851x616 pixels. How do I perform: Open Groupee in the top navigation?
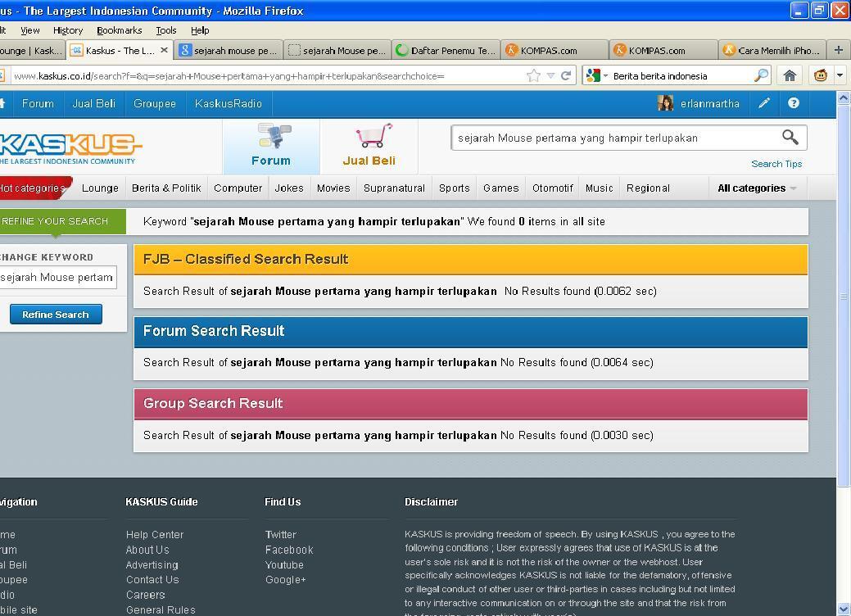155,104
